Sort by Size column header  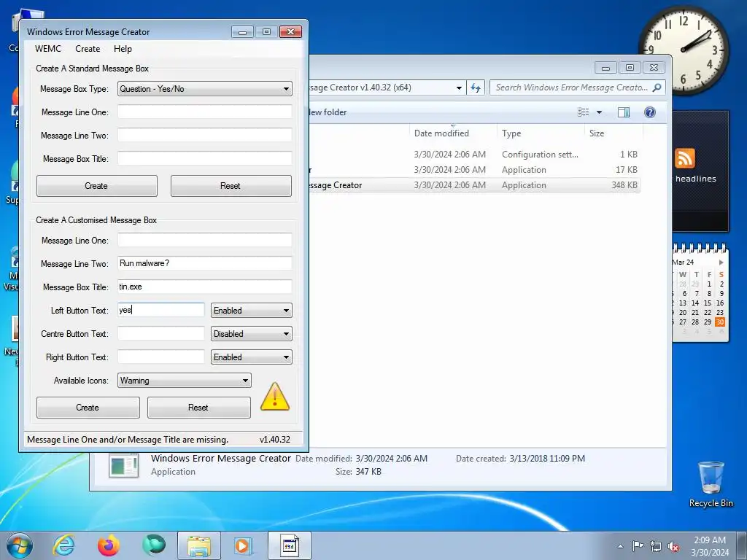tap(614, 133)
